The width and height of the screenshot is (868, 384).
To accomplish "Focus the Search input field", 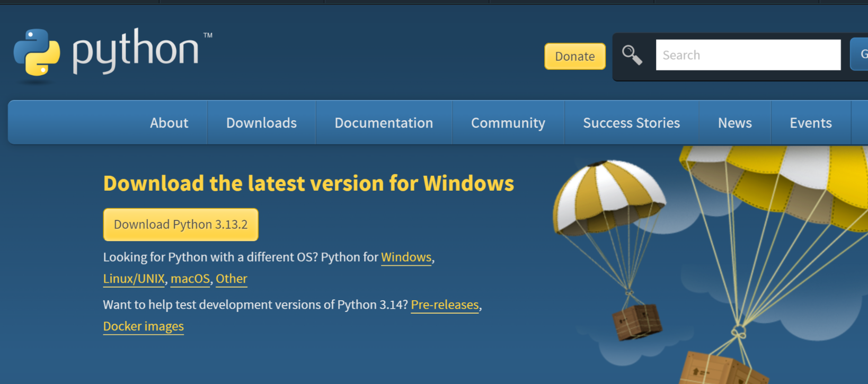I will 748,55.
